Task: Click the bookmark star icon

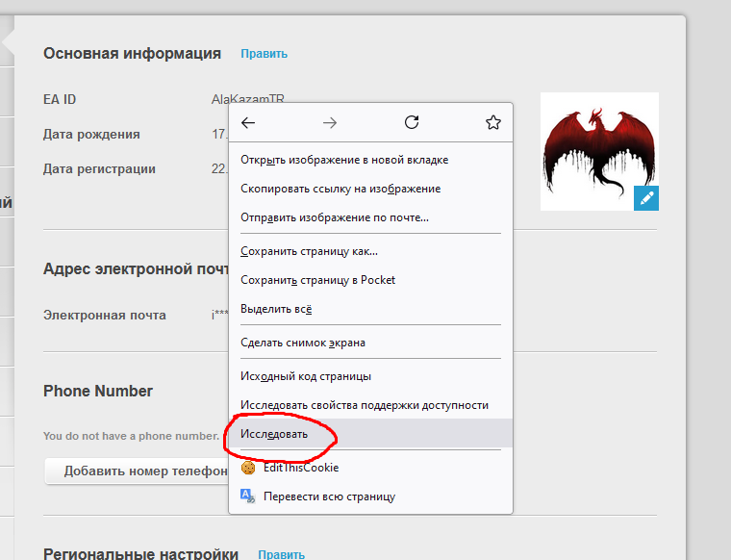Action: point(493,122)
